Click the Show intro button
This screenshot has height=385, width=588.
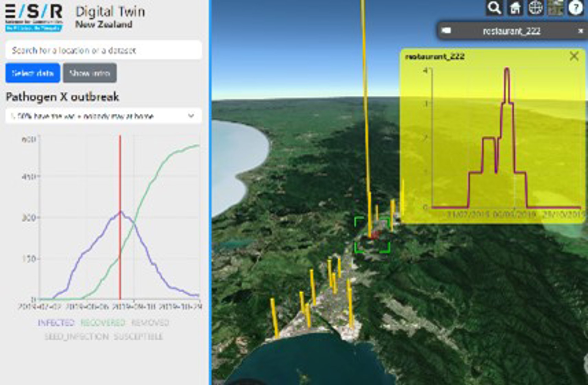(x=90, y=73)
